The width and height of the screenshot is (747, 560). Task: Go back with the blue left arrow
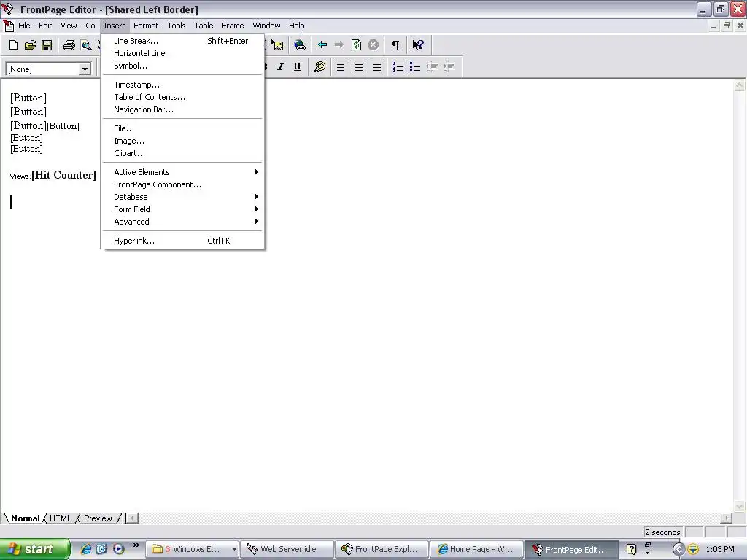click(322, 44)
